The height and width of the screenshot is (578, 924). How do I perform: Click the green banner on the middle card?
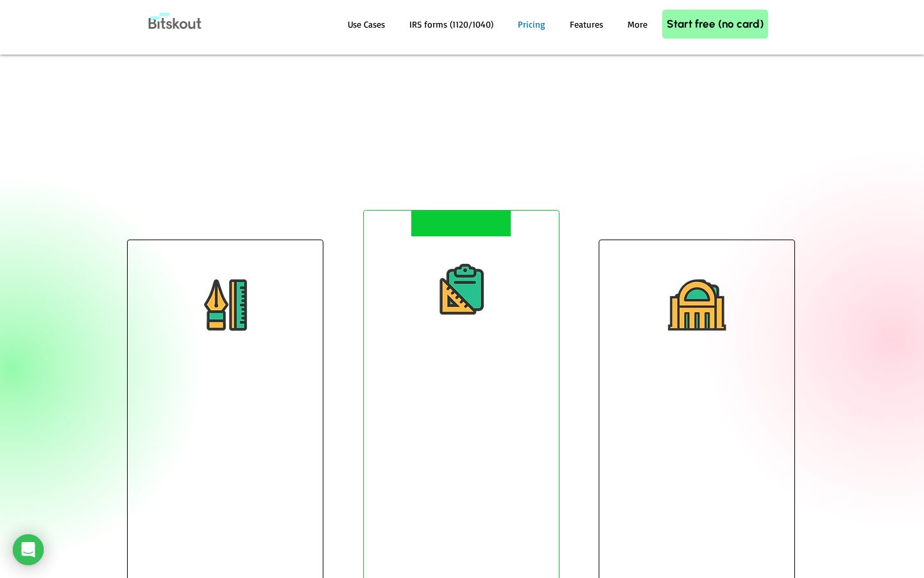[461, 223]
